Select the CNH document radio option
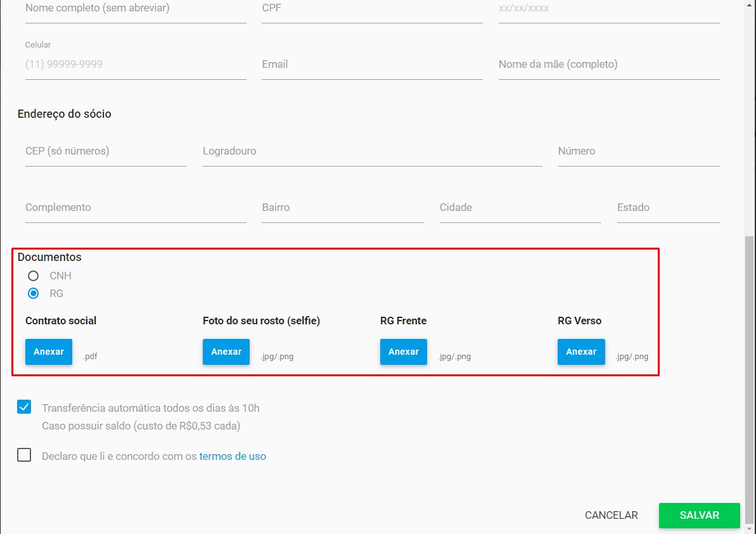The height and width of the screenshot is (534, 756). (34, 276)
